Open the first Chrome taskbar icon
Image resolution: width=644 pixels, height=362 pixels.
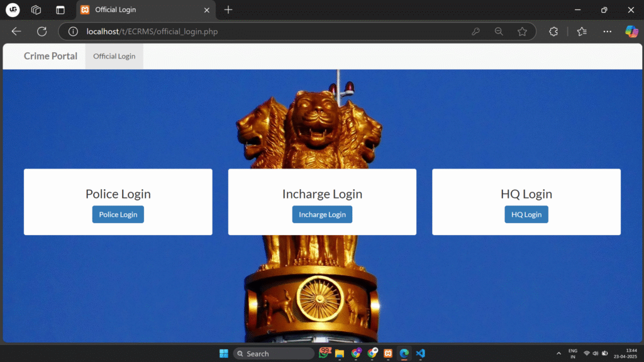tap(356, 353)
